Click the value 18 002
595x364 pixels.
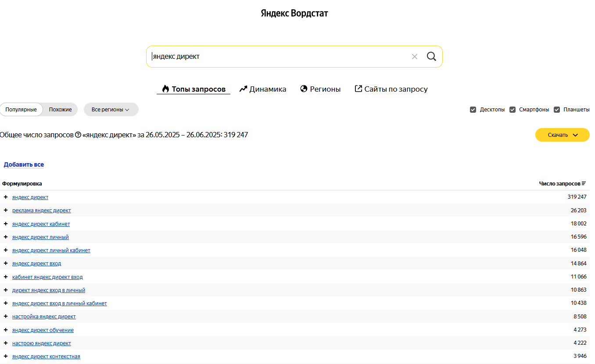[578, 224]
